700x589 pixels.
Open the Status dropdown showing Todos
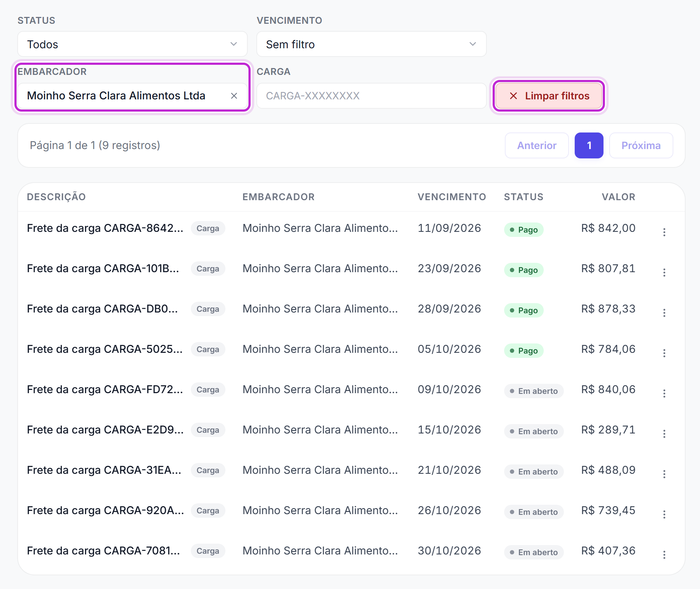(133, 44)
